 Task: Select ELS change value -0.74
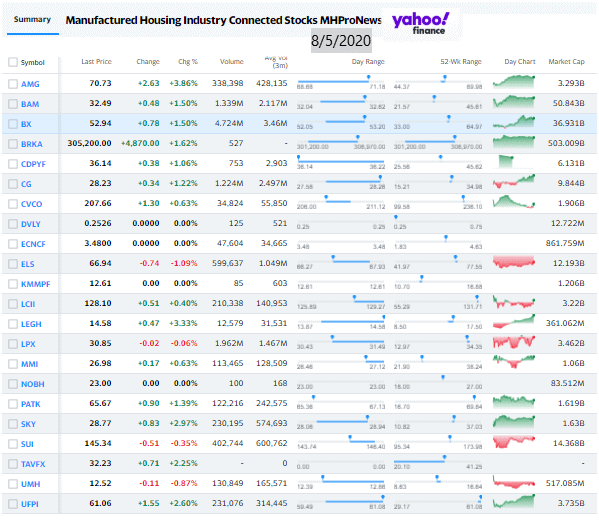(149, 263)
